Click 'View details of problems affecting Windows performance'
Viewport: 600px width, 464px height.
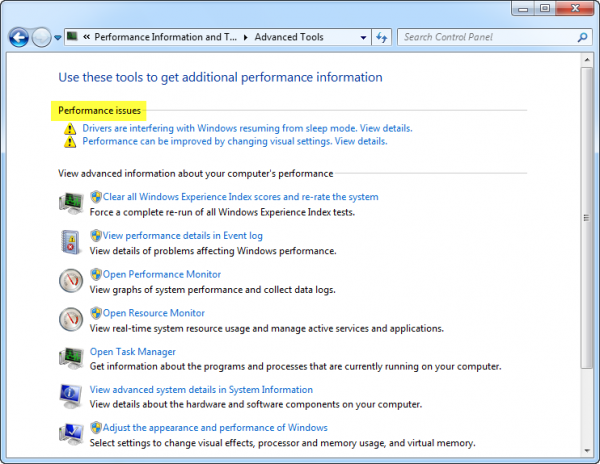click(213, 251)
